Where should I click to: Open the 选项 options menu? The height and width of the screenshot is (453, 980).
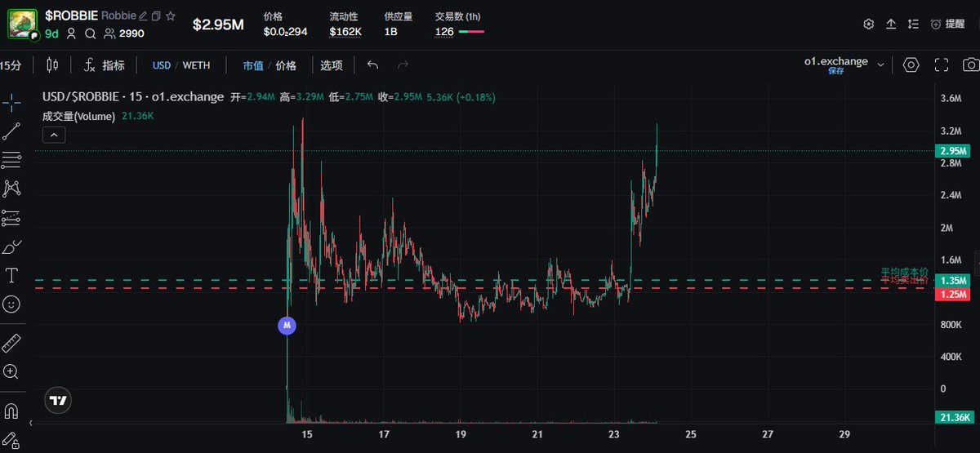click(x=332, y=65)
